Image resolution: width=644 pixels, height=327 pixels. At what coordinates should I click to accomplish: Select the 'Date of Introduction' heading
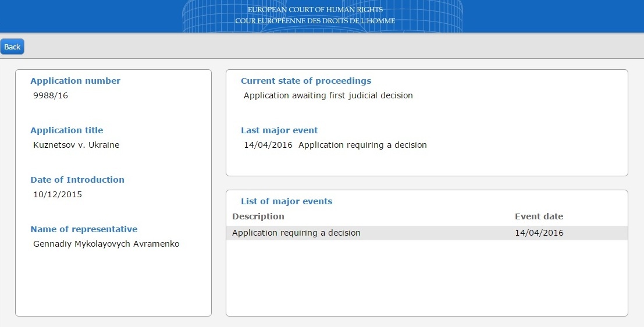(x=77, y=180)
